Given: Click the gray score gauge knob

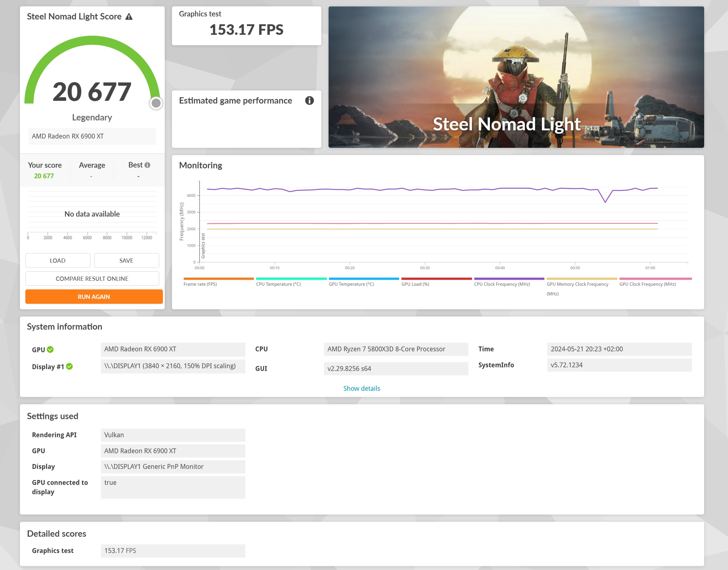Looking at the screenshot, I should (x=156, y=103).
